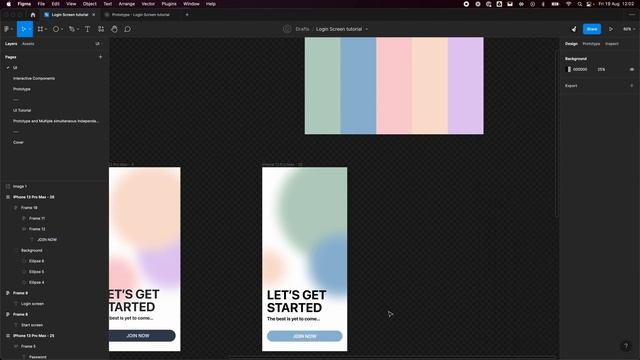Click the plugin icon left of Share
Screen dimensions: 640x360
point(574,29)
